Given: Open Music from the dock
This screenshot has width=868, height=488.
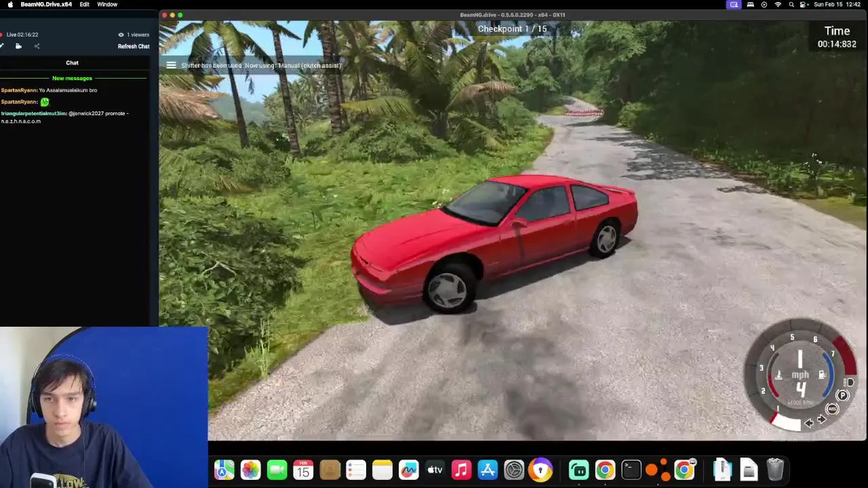Looking at the screenshot, I should (461, 470).
